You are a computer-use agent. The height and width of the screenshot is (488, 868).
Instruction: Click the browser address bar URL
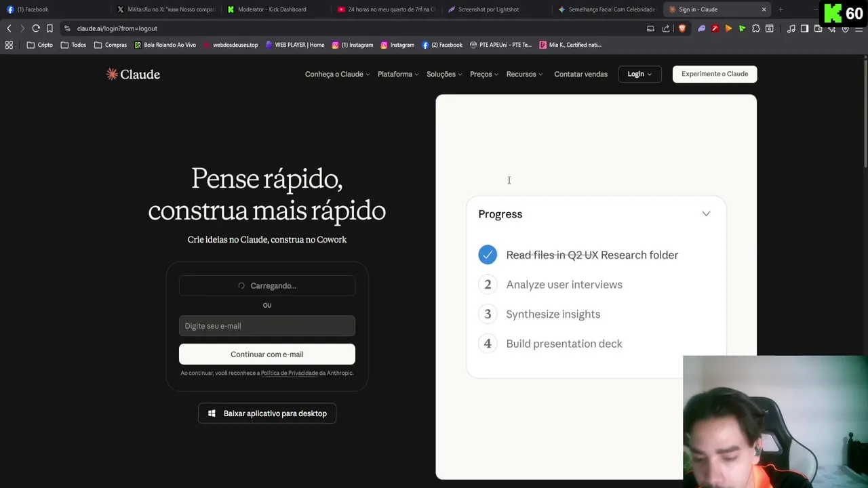coord(117,28)
